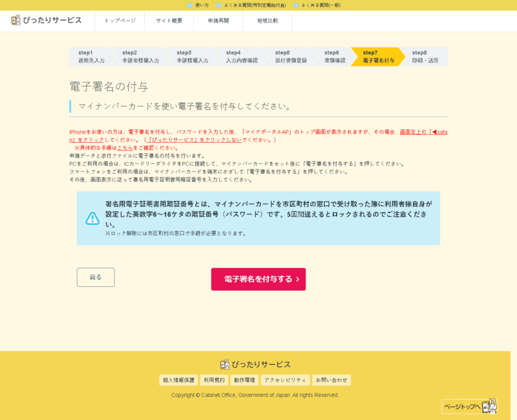Image resolution: width=517 pixels, height=420 pixels.
Task: Open the 使い方 link in the top bar
Action: click(x=198, y=5)
